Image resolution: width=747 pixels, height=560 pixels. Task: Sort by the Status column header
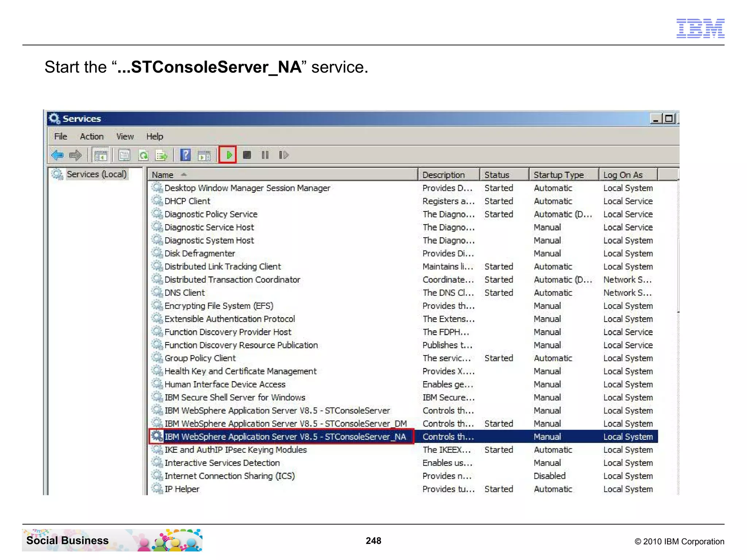pyautogui.click(x=505, y=175)
